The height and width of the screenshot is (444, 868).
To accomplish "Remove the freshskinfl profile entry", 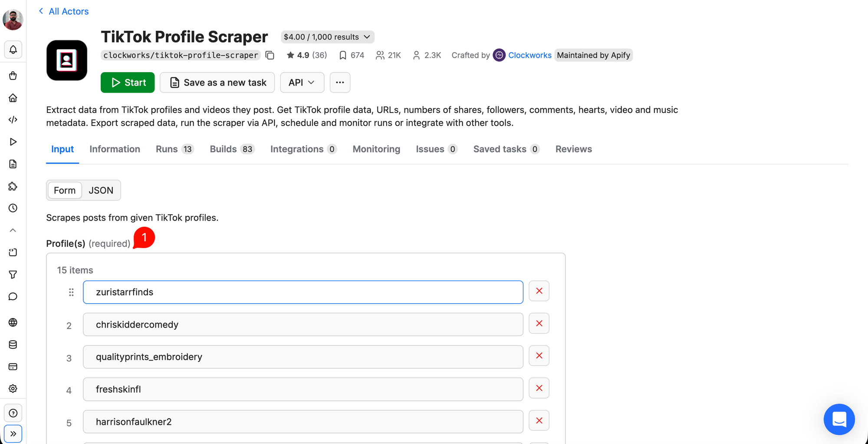I will tap(539, 388).
